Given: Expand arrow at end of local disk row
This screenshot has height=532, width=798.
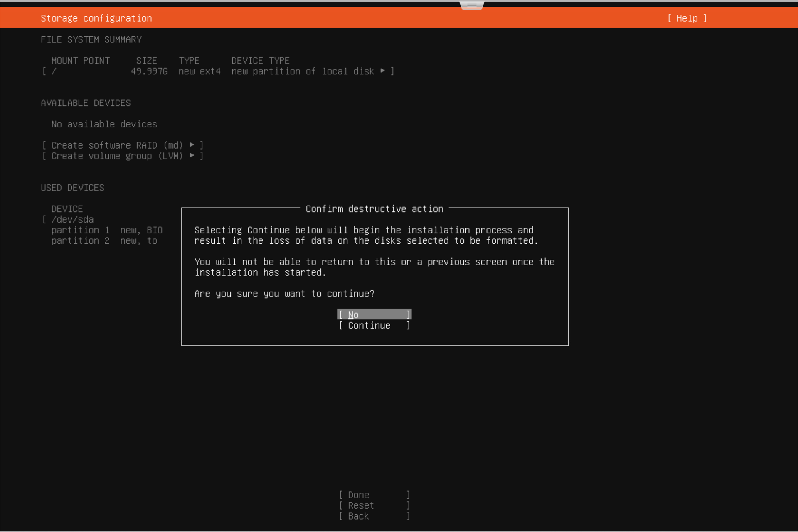Looking at the screenshot, I should (382, 71).
